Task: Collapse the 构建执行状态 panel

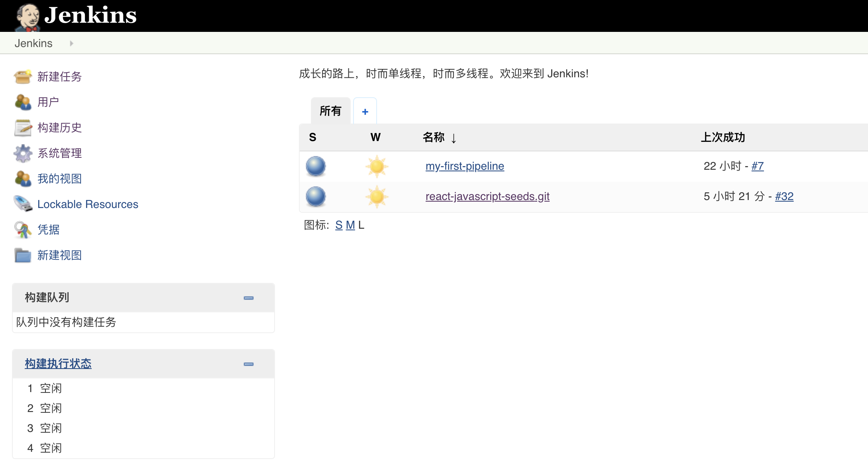Action: pyautogui.click(x=249, y=364)
